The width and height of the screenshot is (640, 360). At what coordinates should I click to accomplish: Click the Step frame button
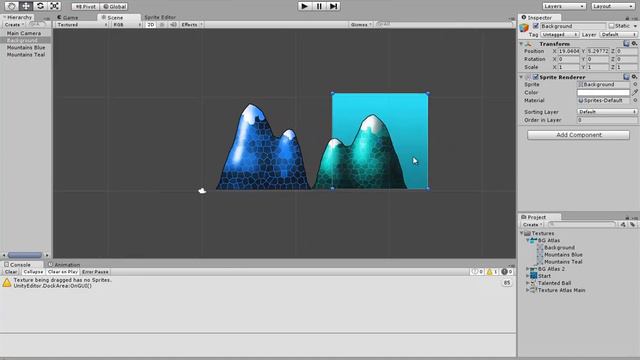coord(333,6)
